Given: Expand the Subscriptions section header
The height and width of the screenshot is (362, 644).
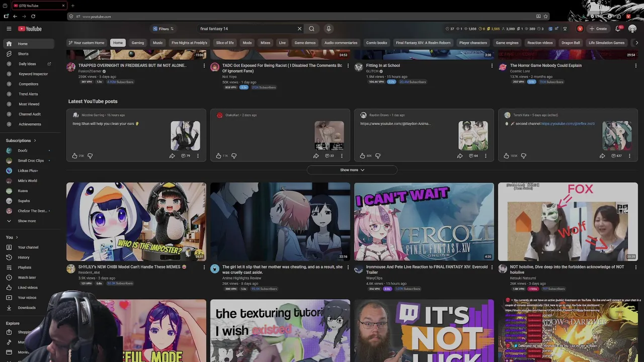Looking at the screenshot, I should (x=21, y=141).
